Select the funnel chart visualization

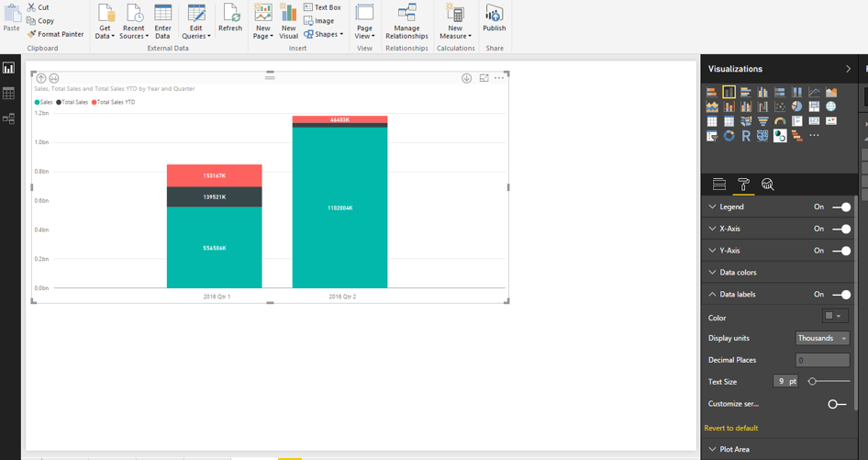coord(762,121)
